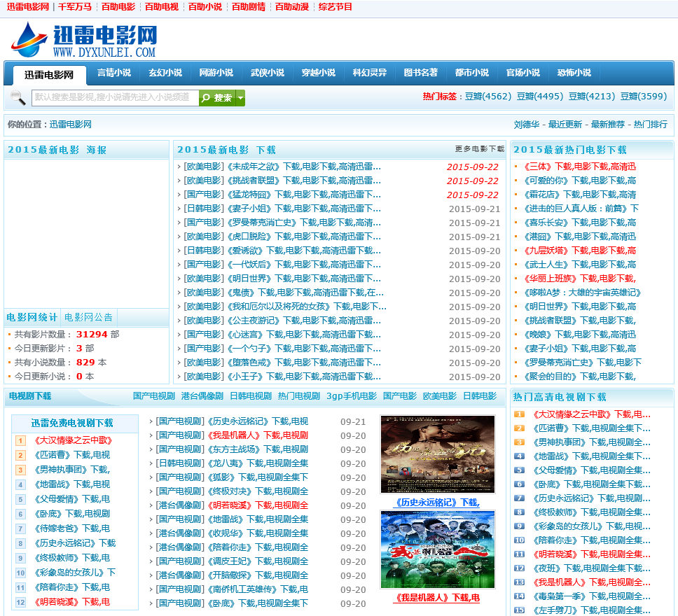678x616 pixels.
Task: Open rank 15 《左手劈刀》 link
Action: point(592,610)
